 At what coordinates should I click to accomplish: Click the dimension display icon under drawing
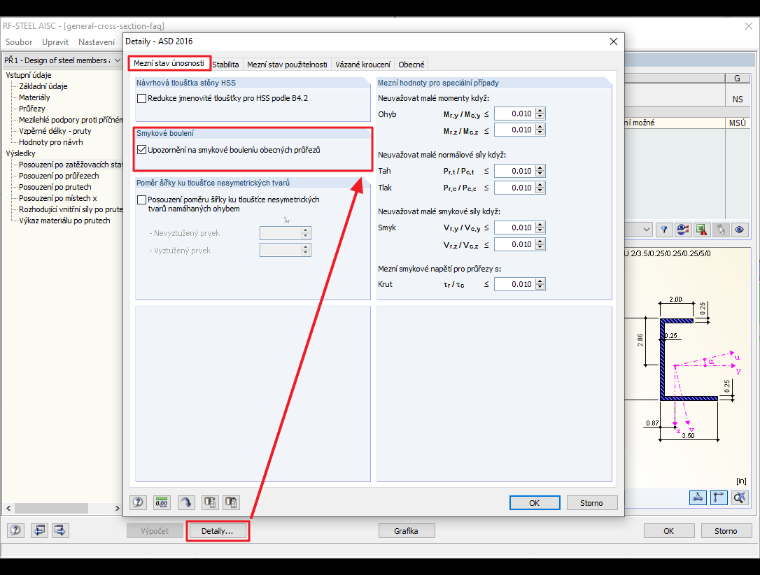pyautogui.click(x=719, y=497)
